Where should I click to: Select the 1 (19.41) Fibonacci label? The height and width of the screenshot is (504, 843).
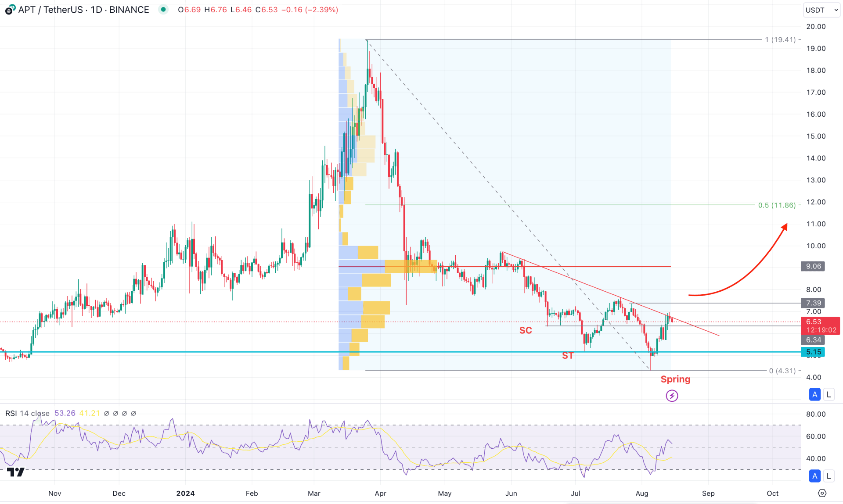pos(780,39)
